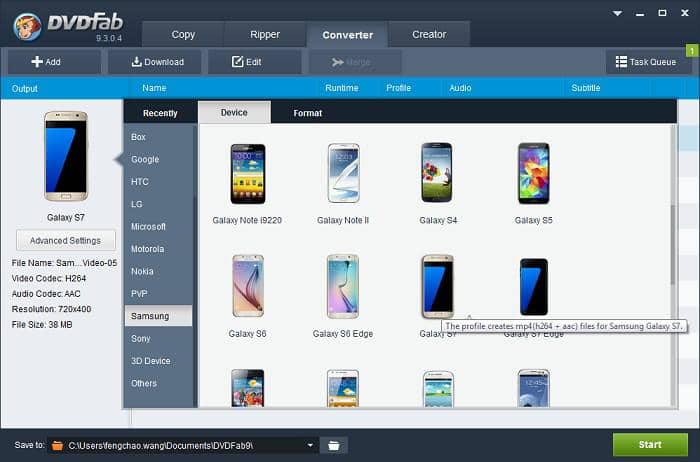700x462 pixels.
Task: Click the green task count badge
Action: (692, 51)
